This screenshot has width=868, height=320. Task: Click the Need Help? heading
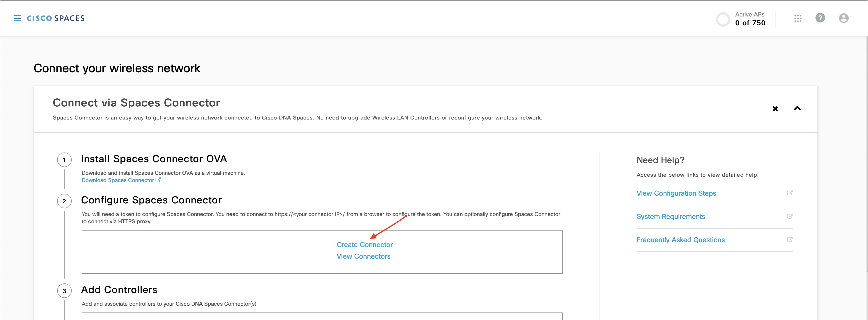click(x=660, y=160)
